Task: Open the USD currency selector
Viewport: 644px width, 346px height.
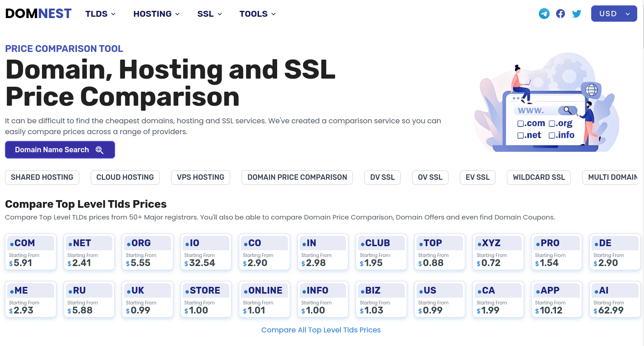Action: point(614,14)
